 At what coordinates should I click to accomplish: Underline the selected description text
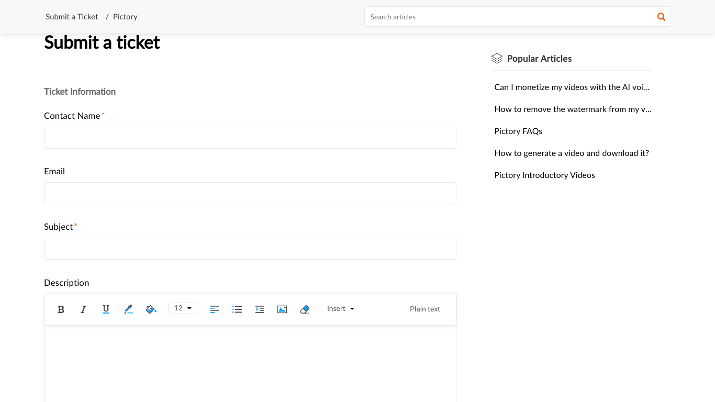106,309
